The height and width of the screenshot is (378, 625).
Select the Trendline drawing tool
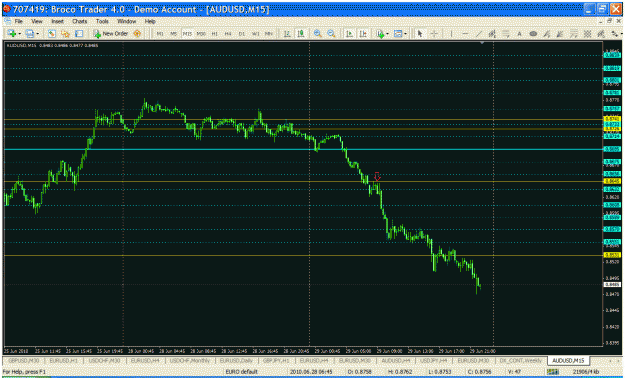click(x=479, y=34)
